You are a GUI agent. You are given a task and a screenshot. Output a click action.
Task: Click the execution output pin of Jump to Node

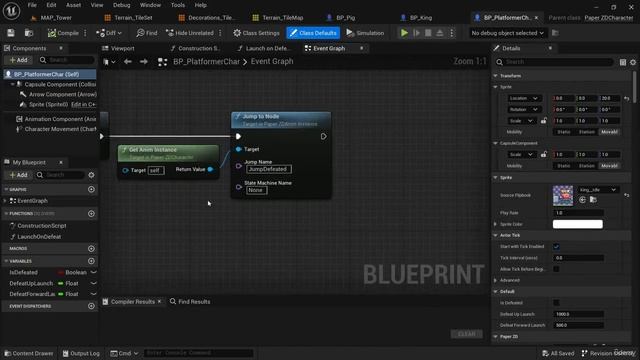click(323, 136)
